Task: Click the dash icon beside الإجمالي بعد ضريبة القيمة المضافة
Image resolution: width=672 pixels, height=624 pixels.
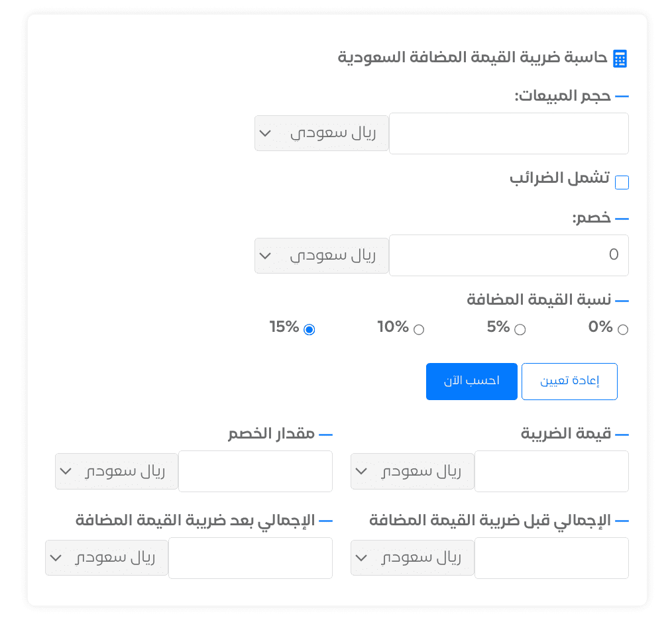Action: coord(325,520)
